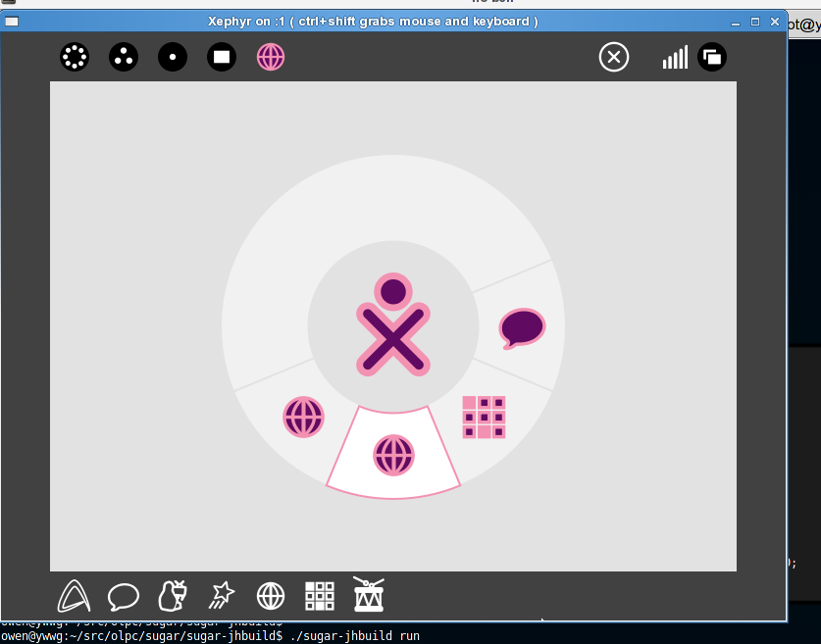Maximize the Xephyr window

point(755,22)
